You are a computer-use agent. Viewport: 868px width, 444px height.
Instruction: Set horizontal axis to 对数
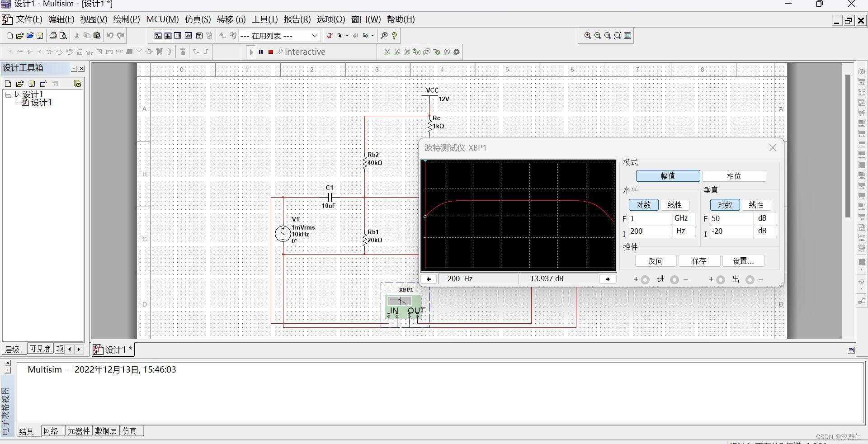[643, 205]
